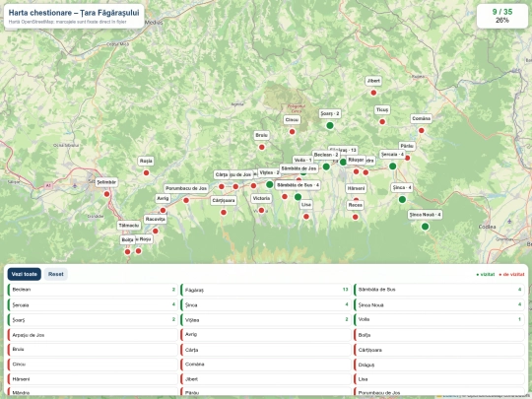Select the Șercaia row in the list
The height and width of the screenshot is (399, 532).
tap(93, 304)
